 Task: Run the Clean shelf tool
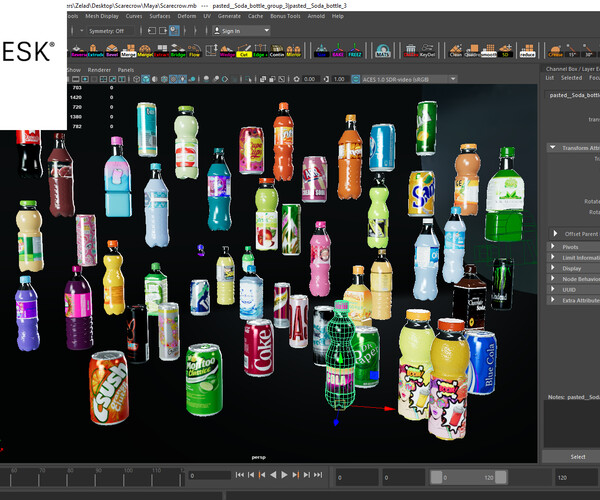pos(455,51)
